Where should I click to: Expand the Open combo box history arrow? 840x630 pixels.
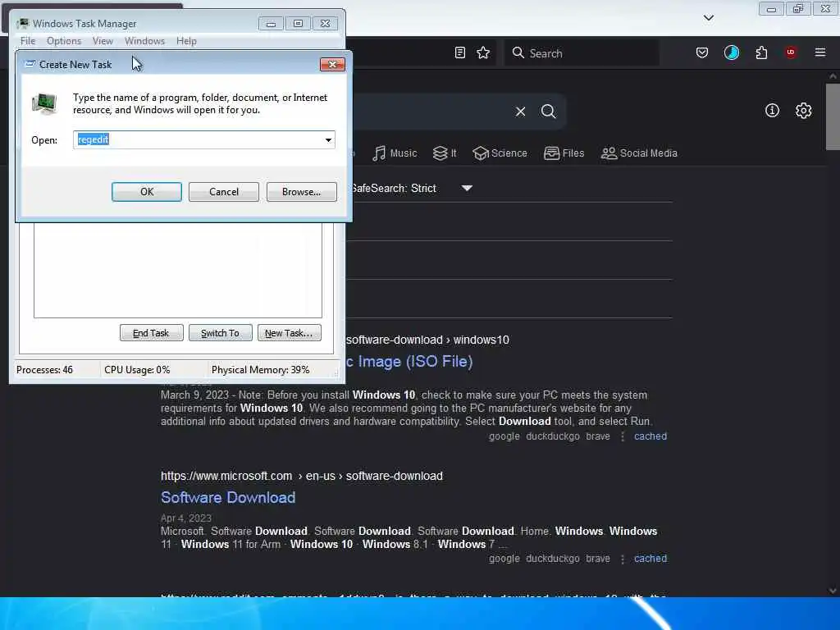coord(328,139)
